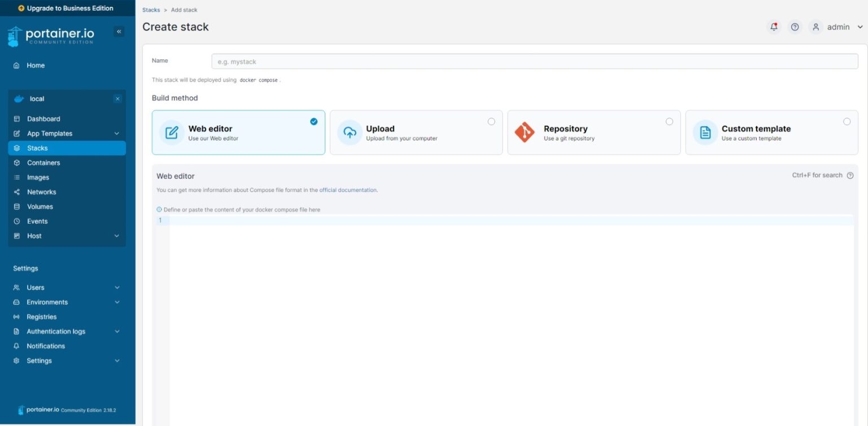The width and height of the screenshot is (868, 426).
Task: Open Containers menu item
Action: pos(67,163)
